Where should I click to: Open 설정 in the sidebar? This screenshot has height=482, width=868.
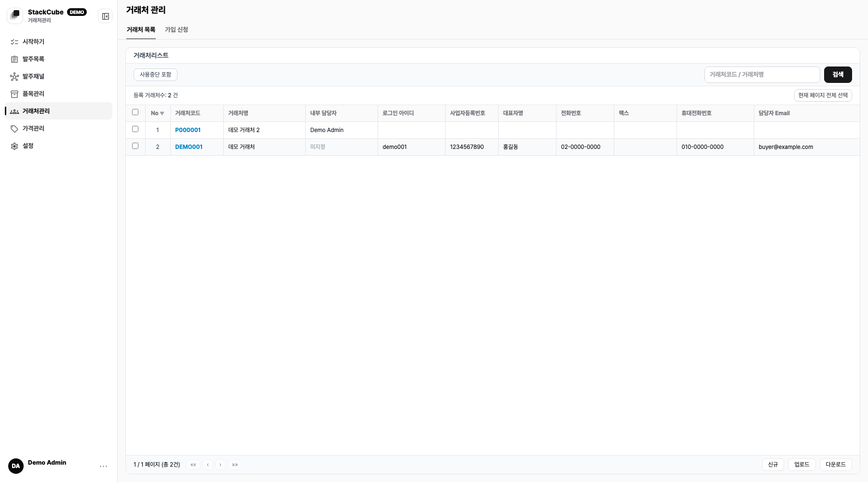[x=58, y=146]
